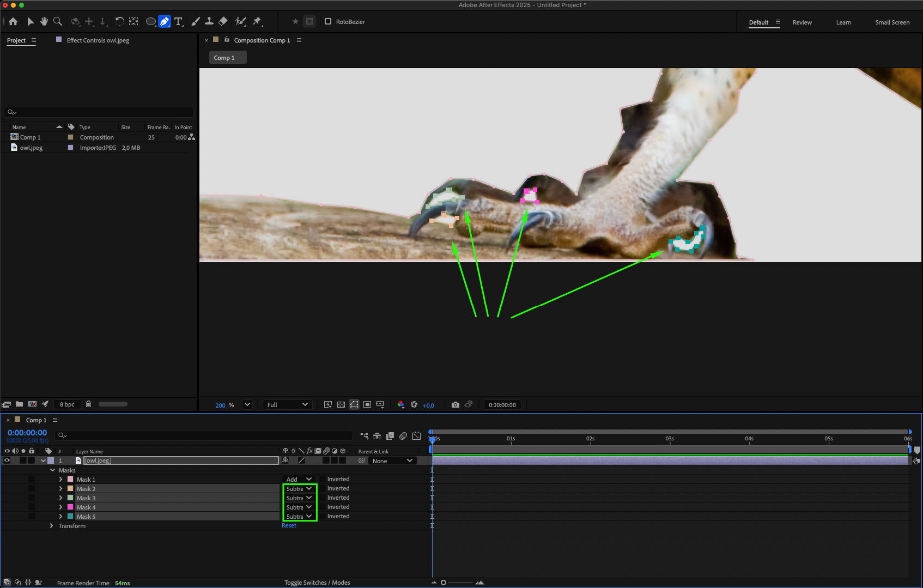Viewport: 923px width, 588px height.
Task: Open the Effect Controls owl.jpeg tab
Action: coord(98,40)
